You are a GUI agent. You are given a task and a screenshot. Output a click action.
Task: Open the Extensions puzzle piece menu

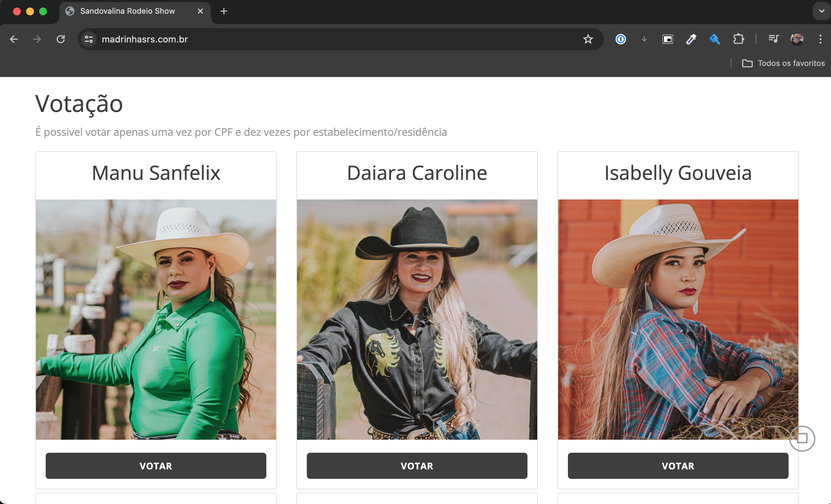(739, 39)
